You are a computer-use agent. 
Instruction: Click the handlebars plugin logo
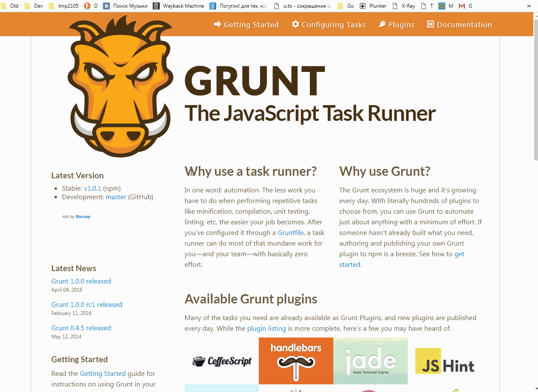296,361
